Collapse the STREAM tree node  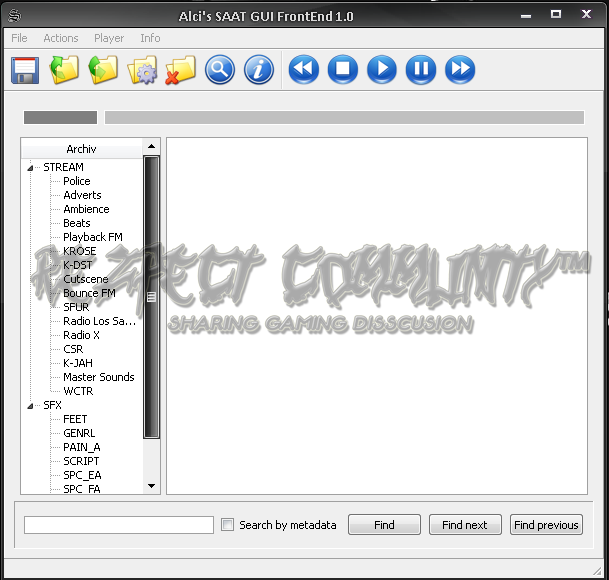tap(30, 168)
